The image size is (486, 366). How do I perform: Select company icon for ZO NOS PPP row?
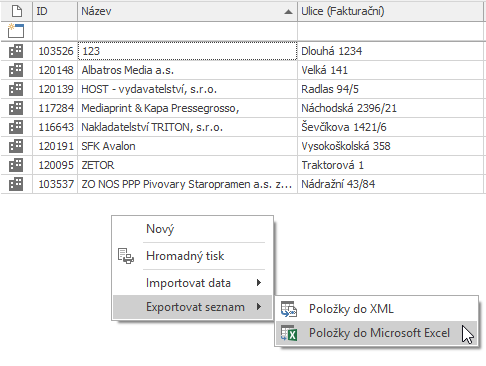tap(16, 184)
